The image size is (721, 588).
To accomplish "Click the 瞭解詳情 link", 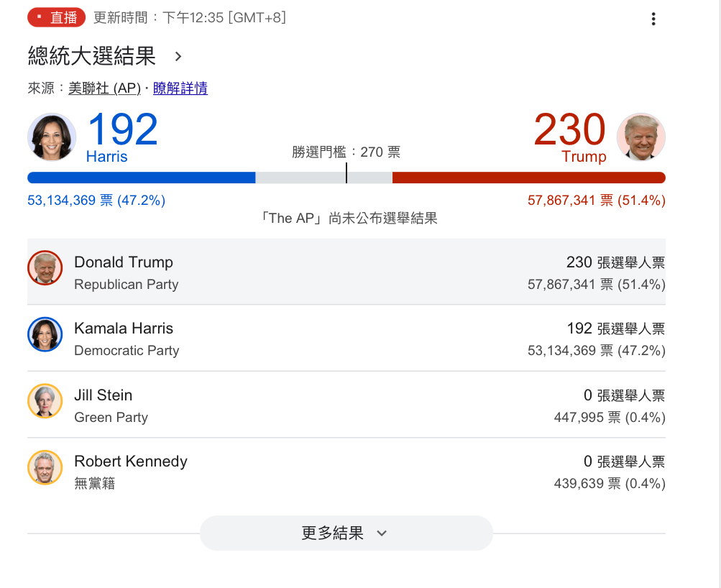I will tap(180, 88).
